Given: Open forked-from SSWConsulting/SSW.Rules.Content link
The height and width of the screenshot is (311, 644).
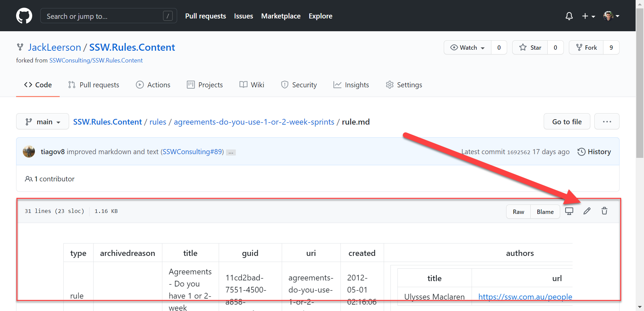Looking at the screenshot, I should click(x=96, y=60).
